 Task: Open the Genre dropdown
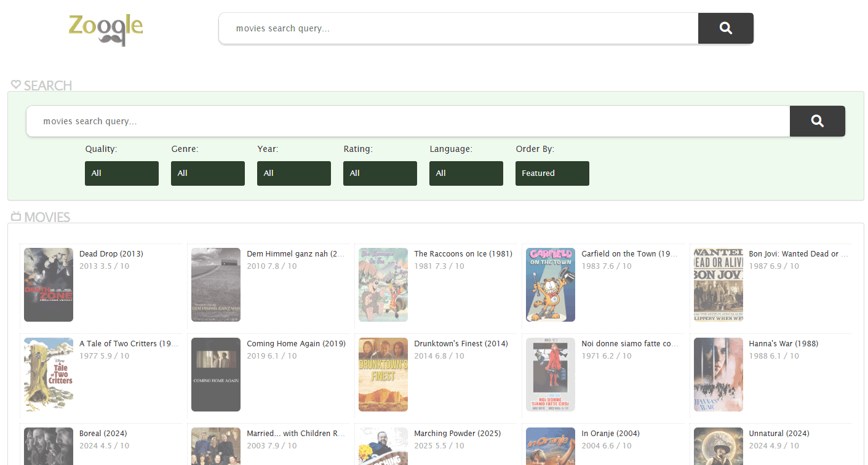point(208,173)
